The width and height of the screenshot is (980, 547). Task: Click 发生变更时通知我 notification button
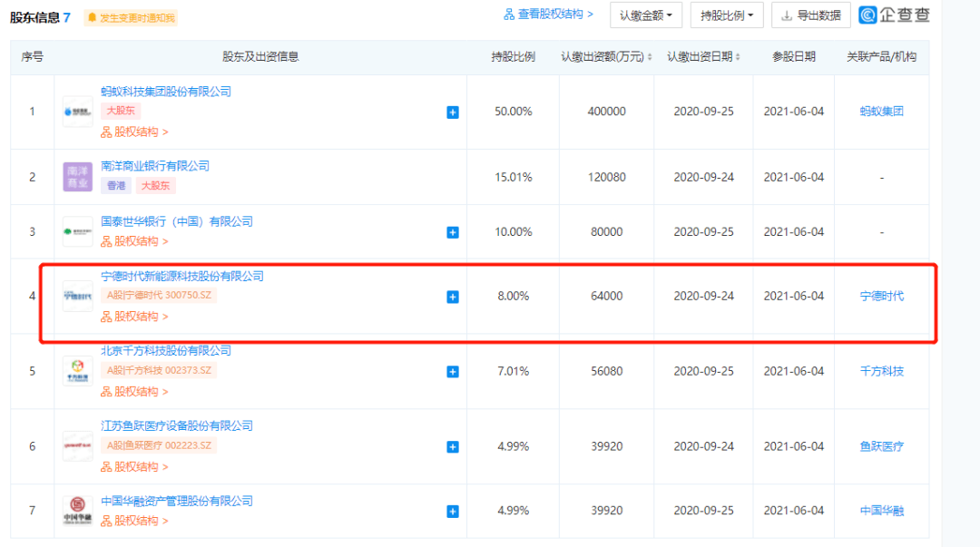coord(132,17)
